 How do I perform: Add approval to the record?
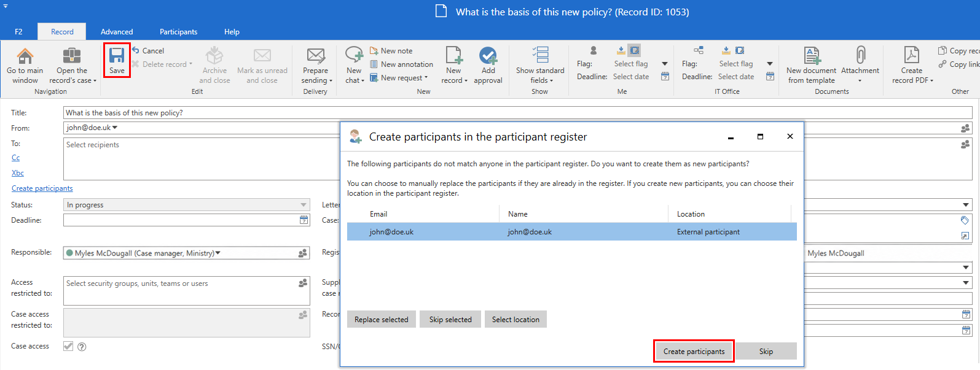point(488,65)
